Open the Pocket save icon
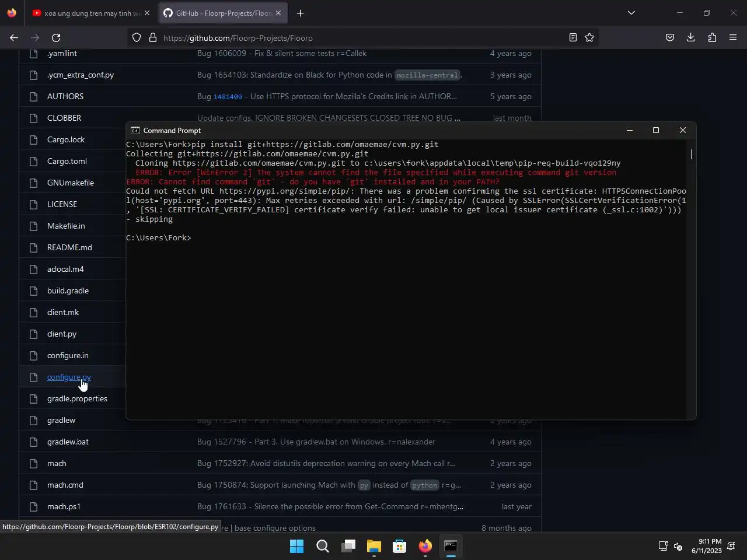This screenshot has height=560, width=747. tap(670, 38)
